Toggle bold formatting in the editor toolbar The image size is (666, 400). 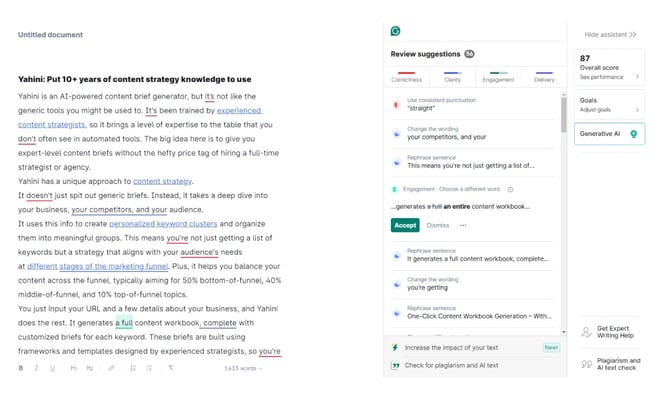pyautogui.click(x=21, y=368)
